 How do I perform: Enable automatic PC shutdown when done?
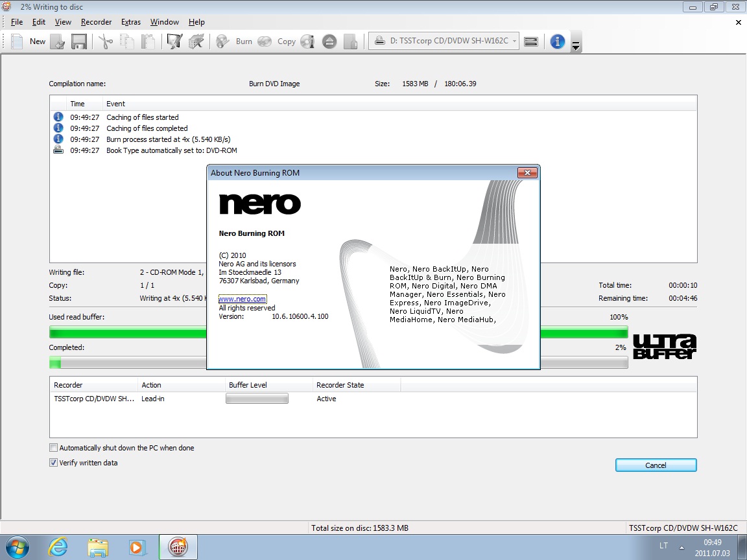[x=53, y=448]
